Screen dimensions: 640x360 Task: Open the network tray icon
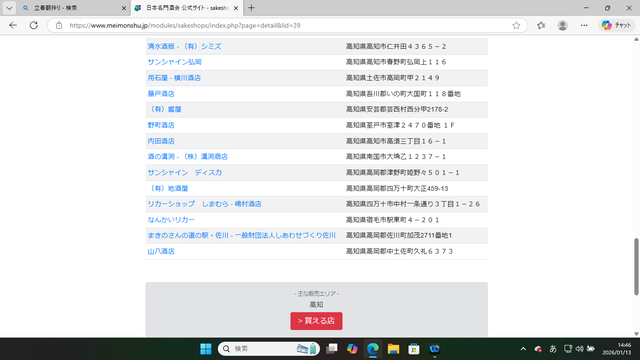(x=568, y=349)
